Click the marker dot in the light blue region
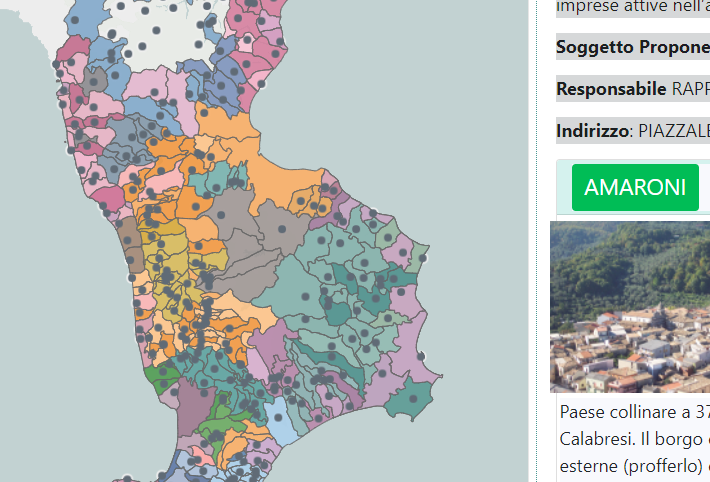The height and width of the screenshot is (482, 710). (x=278, y=417)
